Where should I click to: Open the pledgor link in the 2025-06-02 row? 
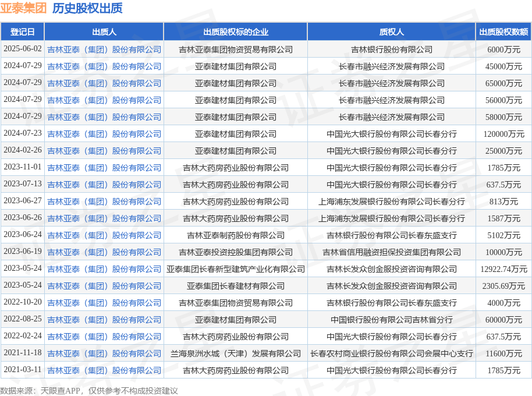tap(104, 49)
